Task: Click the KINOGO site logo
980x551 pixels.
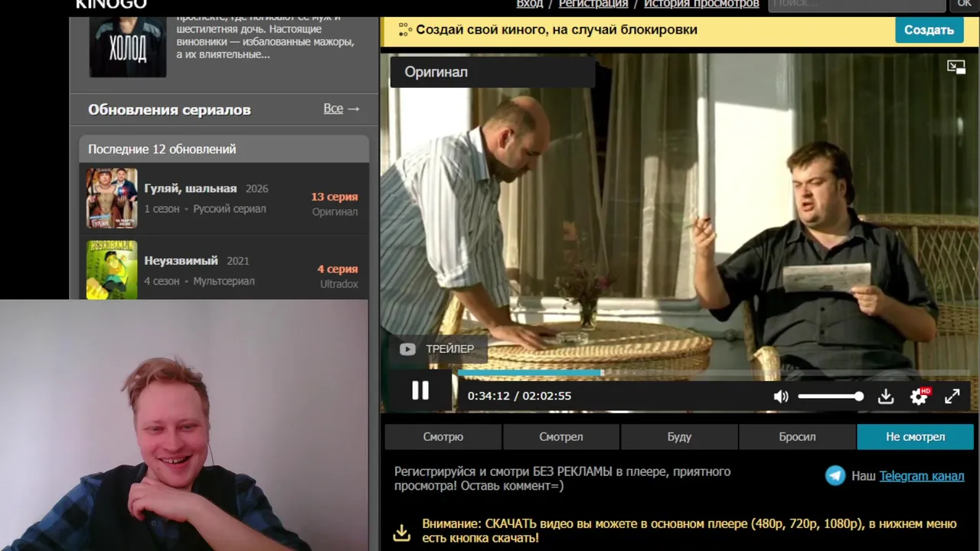Action: [111, 4]
